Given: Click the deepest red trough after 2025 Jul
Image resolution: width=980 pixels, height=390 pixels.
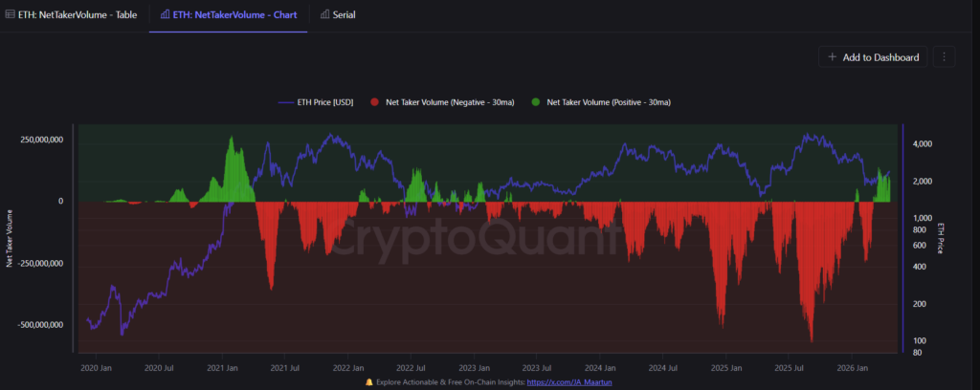Looking at the screenshot, I should (x=811, y=336).
